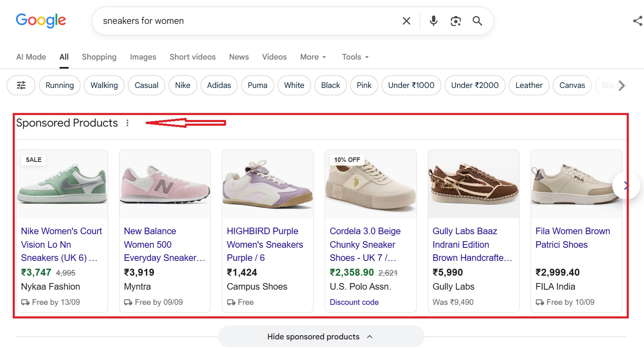
Task: Click brown Gully Labs shoe image
Action: tap(473, 184)
